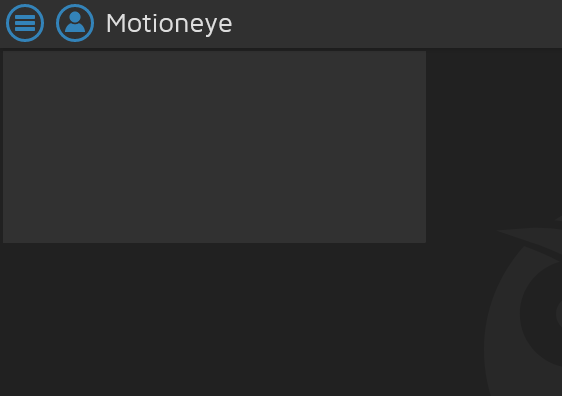Viewport: 562px width, 396px height.
Task: Click the user profile icon
Action: 75,23
